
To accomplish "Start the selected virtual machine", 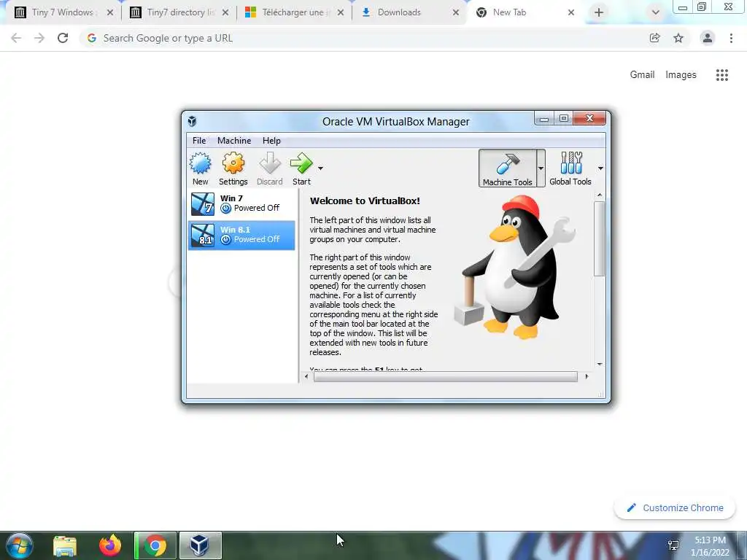I will 301,168.
